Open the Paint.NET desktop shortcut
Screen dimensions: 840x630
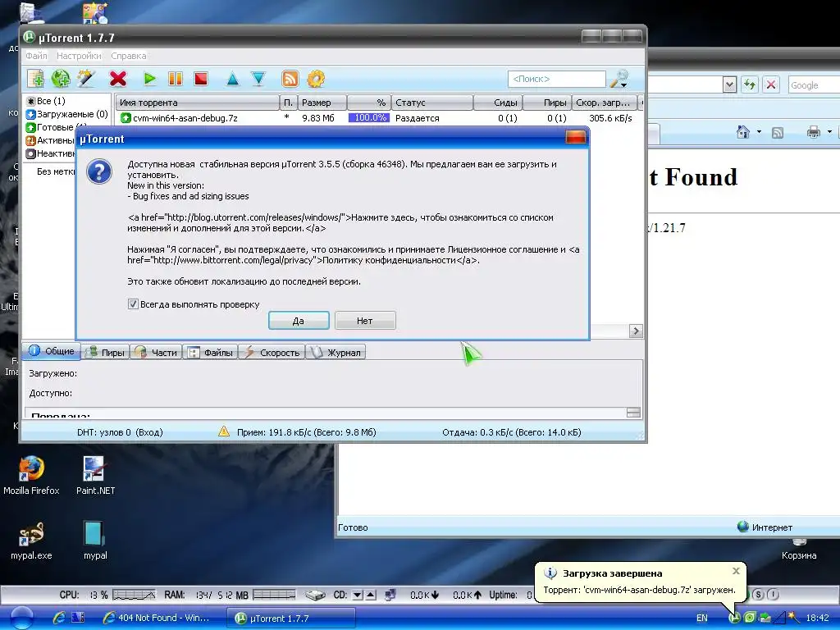(x=95, y=475)
